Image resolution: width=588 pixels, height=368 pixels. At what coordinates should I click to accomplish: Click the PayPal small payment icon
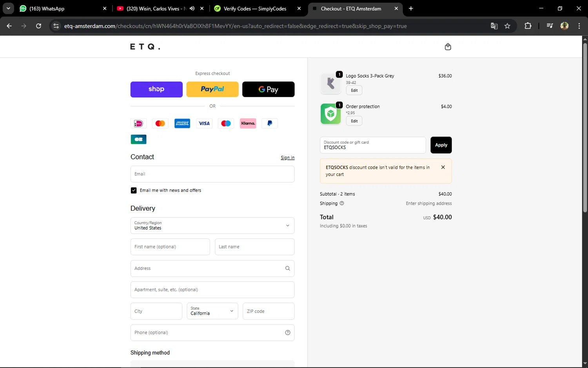[x=270, y=123]
